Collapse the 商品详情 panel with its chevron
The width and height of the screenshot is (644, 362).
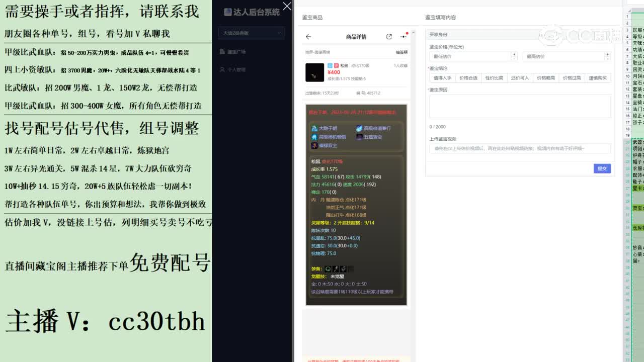[413, 32]
